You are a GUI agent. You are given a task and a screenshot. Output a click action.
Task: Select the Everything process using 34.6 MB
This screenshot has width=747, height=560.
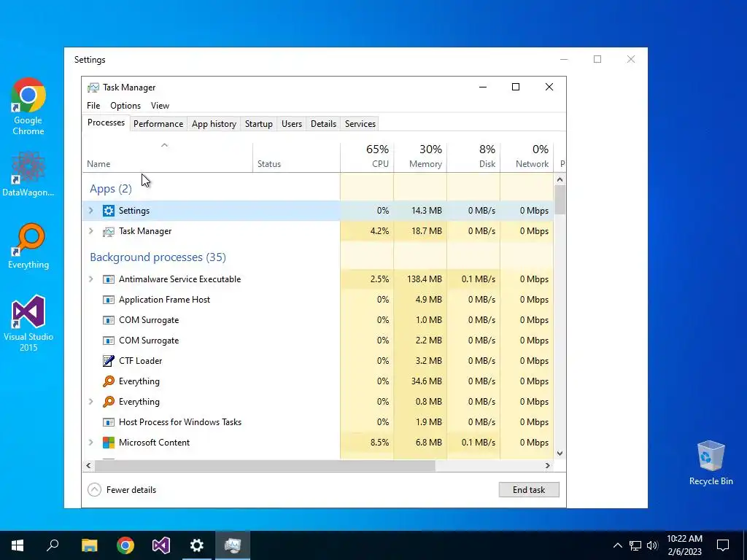(318, 381)
